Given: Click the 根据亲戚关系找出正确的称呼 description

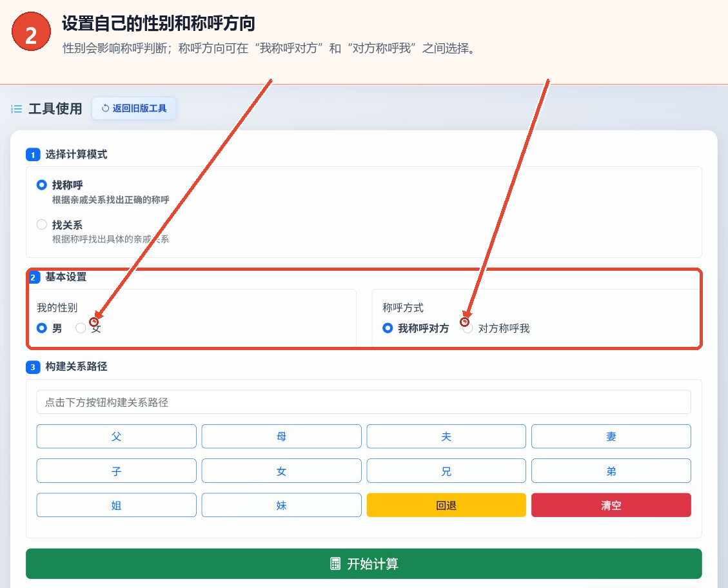Looking at the screenshot, I should 110,200.
